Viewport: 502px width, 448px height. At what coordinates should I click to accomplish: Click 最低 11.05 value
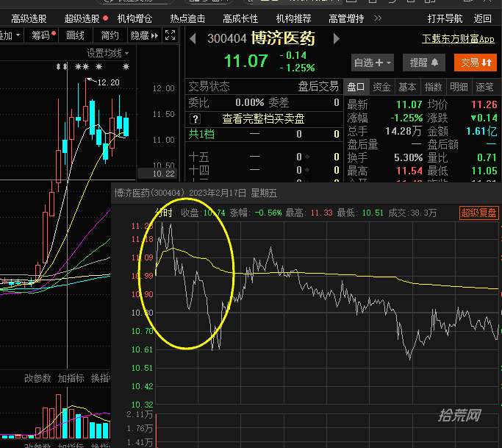[484, 171]
